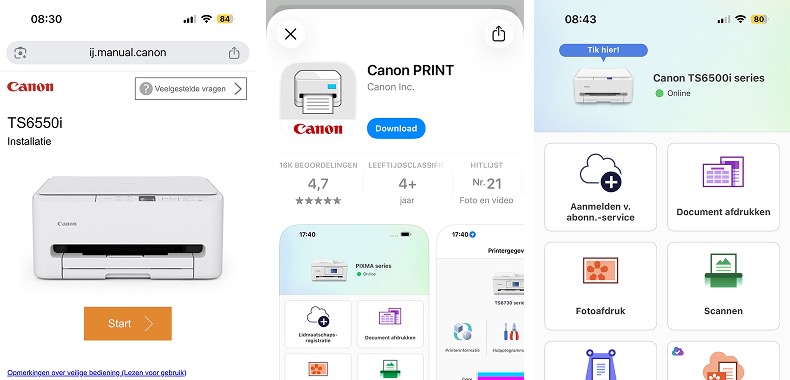Tap the 4+ age classification

click(407, 183)
